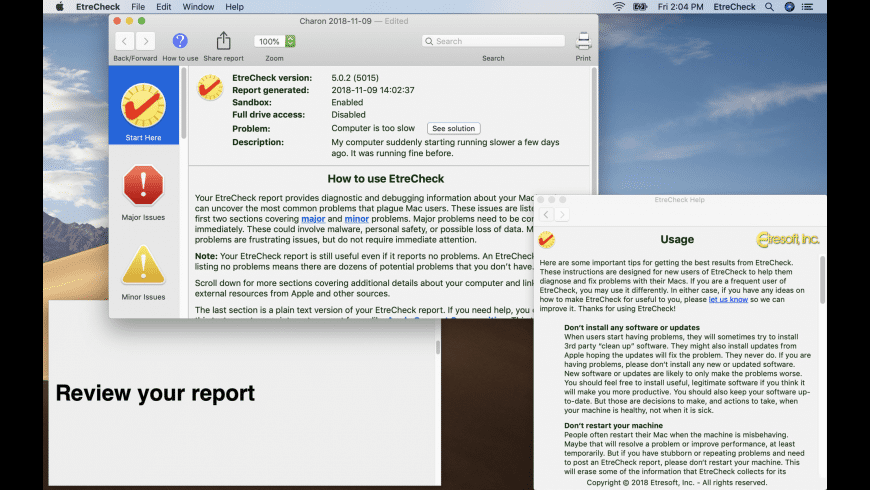Click the Wi-Fi status icon
The image size is (870, 490).
click(x=619, y=7)
